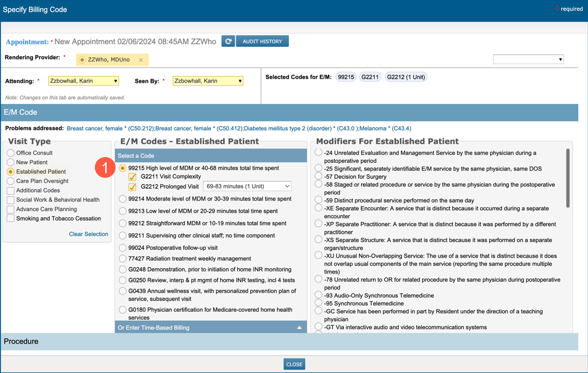
Task: Expand the Procedure section
Action: [x=21, y=341]
